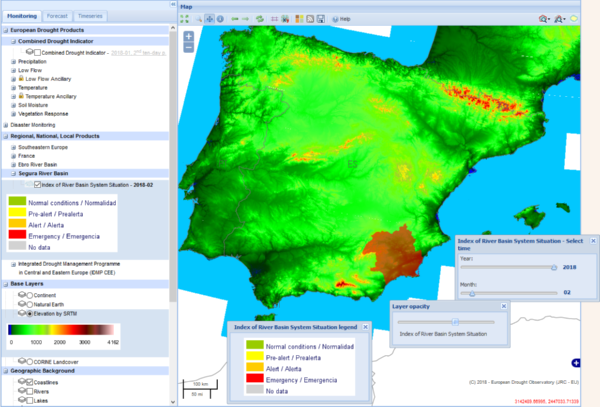
Task: Select CORINE Landcover radio button
Action: [29, 362]
